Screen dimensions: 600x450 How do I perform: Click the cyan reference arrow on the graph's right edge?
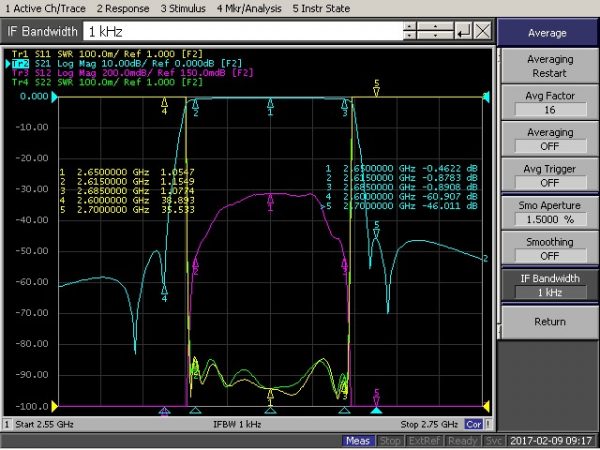486,97
